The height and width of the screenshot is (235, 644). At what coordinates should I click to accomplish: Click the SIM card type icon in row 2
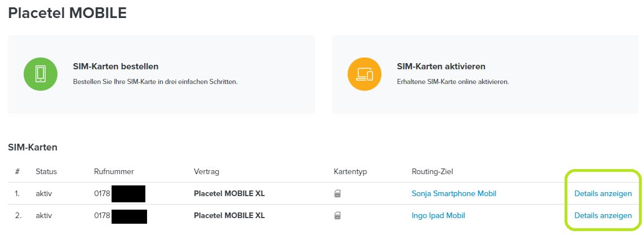coord(337,215)
